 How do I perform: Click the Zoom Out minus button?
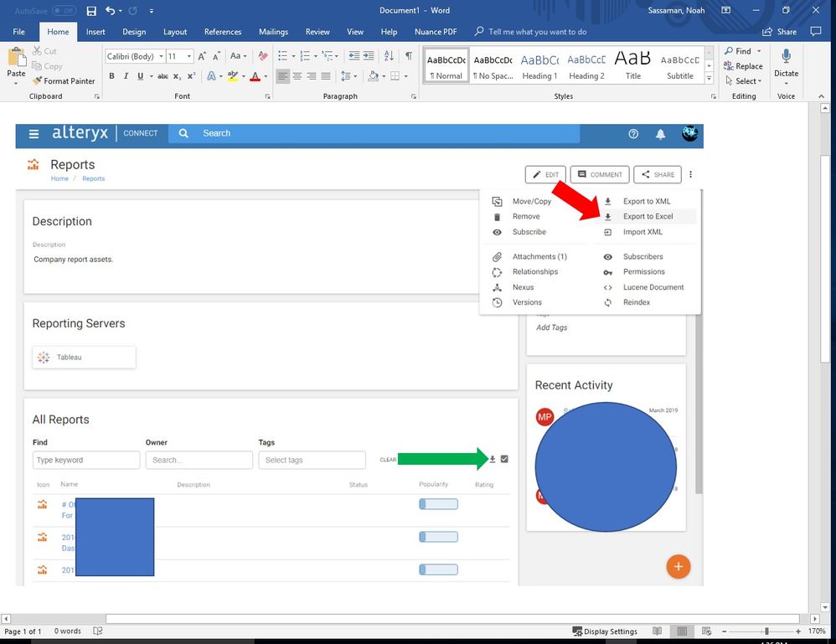725,631
